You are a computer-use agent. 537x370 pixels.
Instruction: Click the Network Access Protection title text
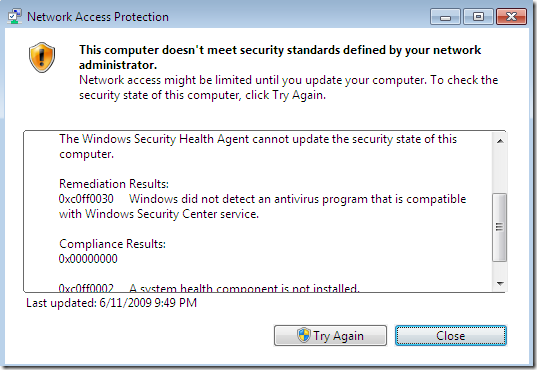(98, 17)
